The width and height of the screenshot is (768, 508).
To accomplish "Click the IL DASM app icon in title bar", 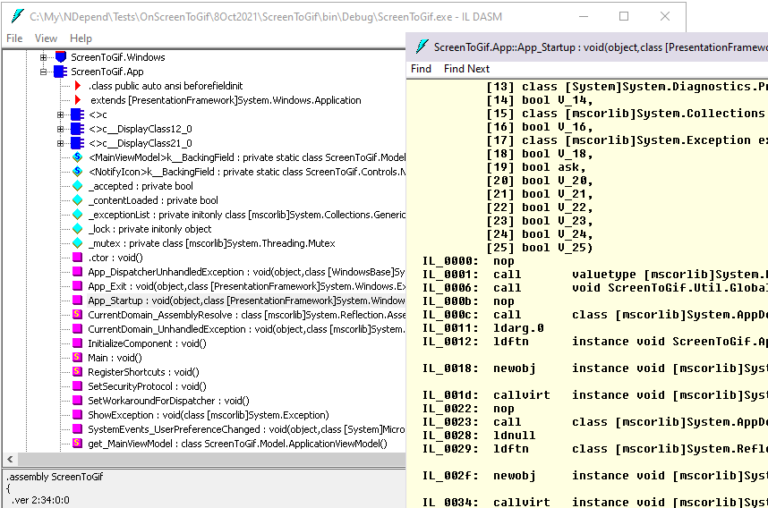I will click(x=18, y=16).
